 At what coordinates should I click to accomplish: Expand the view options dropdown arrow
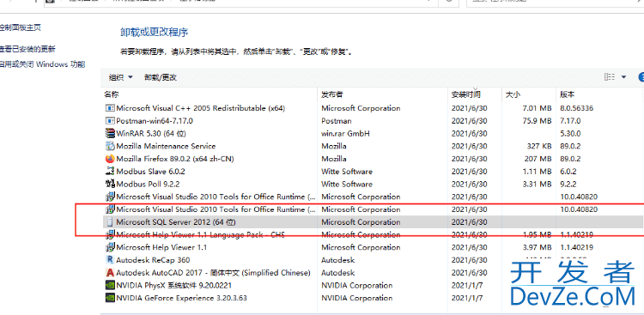pos(624,76)
